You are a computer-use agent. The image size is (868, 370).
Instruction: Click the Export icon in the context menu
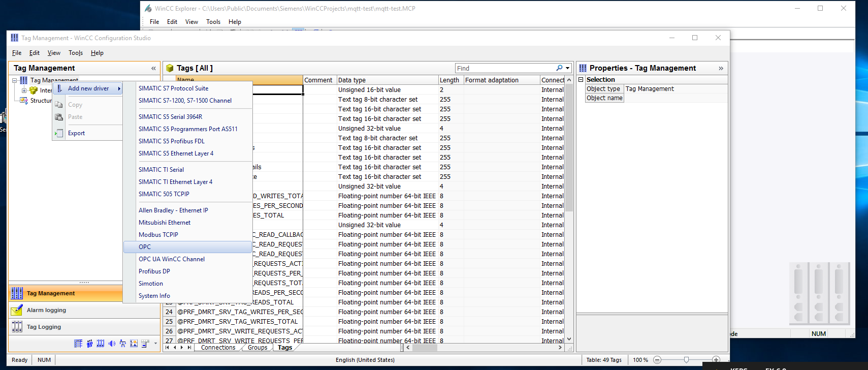(59, 133)
